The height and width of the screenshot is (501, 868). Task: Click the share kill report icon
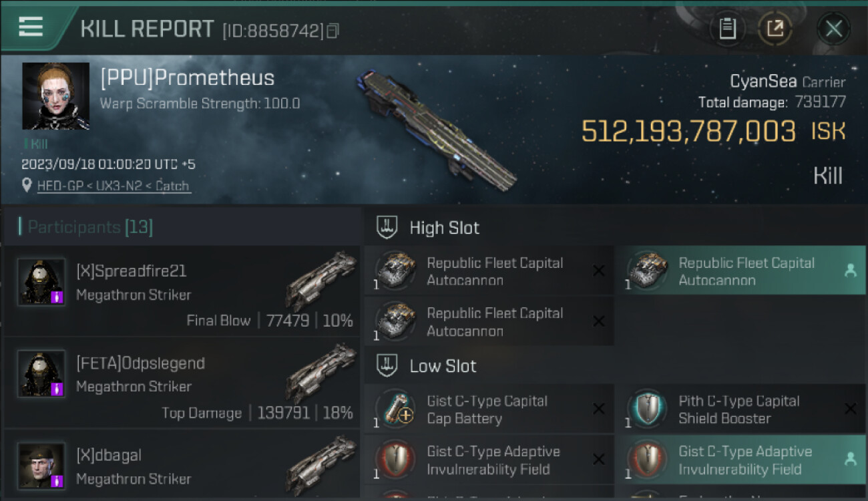(x=775, y=29)
